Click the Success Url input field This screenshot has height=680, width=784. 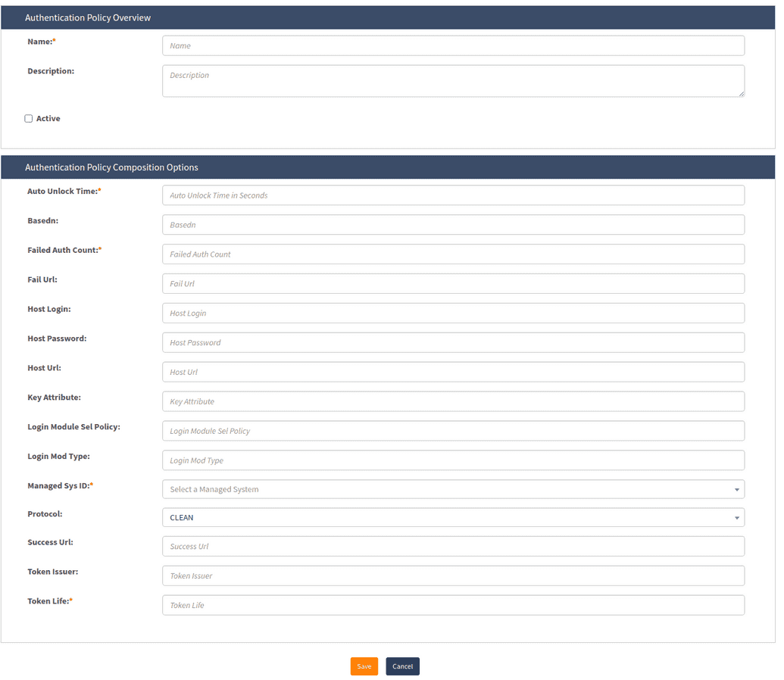pos(453,546)
